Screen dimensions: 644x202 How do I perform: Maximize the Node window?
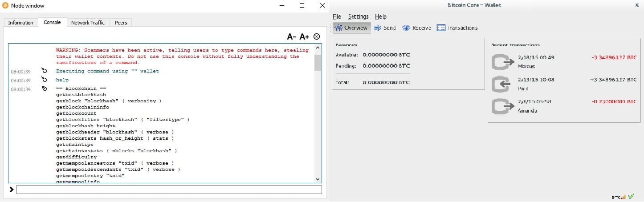pos(302,5)
